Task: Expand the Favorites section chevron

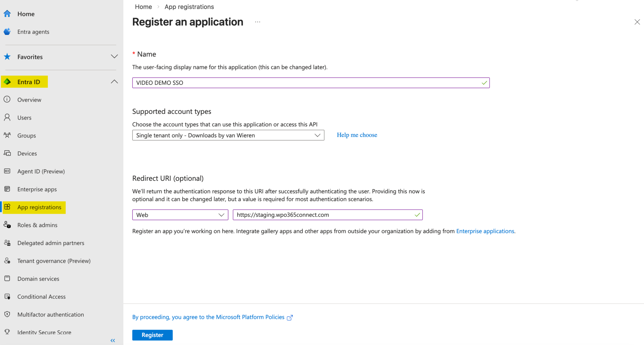Action: (114, 57)
